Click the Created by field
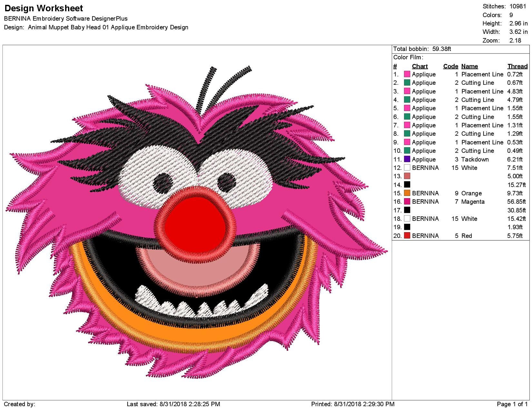 tap(19, 403)
